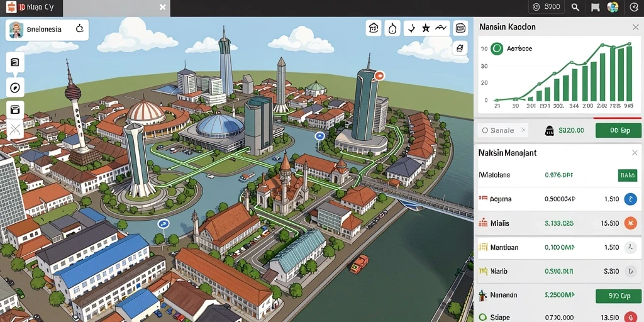Click the search magnifier in title bar
Viewport: 644px width, 322px height.
(x=575, y=7)
